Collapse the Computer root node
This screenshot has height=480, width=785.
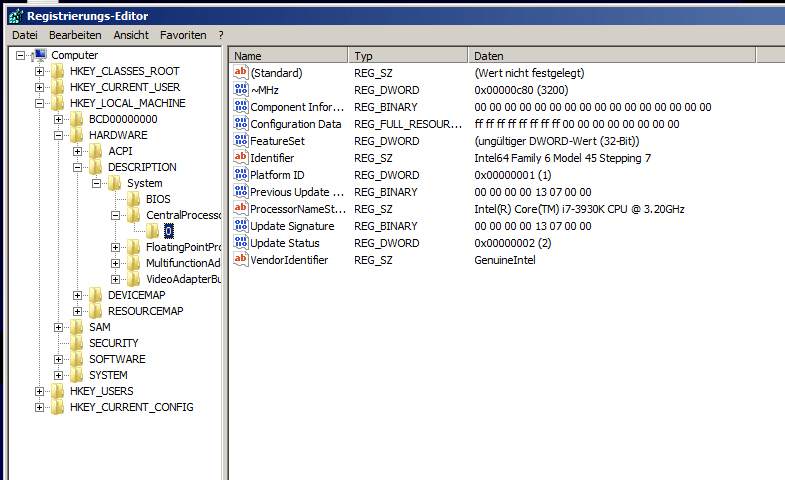click(21, 55)
